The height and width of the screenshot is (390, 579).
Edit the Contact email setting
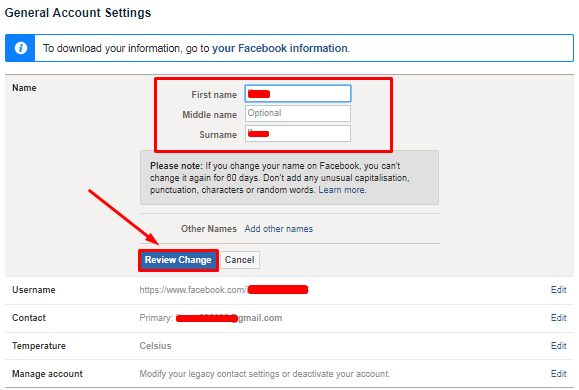pos(558,318)
